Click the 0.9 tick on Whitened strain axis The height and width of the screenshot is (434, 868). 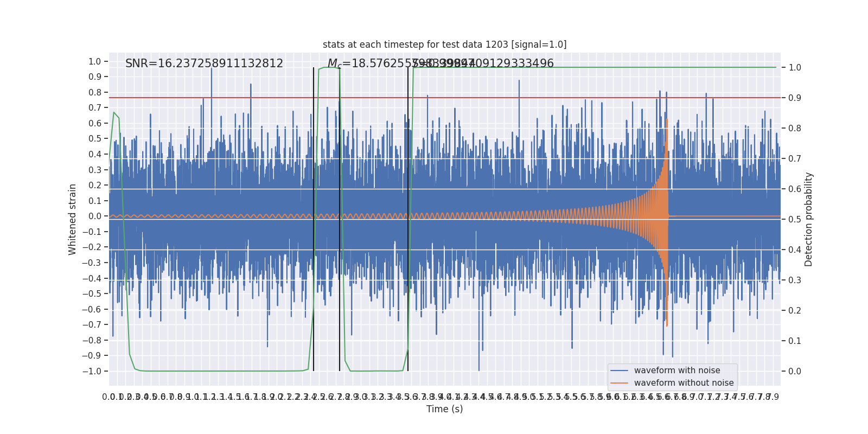tap(95, 77)
